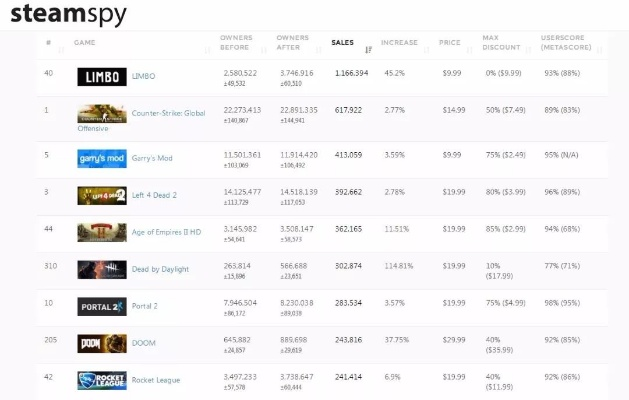Open the Garry's Mod game link
Screen dimensions: 629x400
(x=153, y=158)
